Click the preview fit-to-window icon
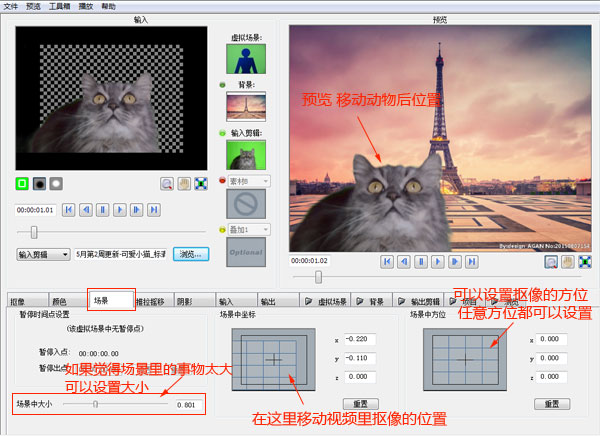Screen dimensions: 600x436 tap(585, 261)
